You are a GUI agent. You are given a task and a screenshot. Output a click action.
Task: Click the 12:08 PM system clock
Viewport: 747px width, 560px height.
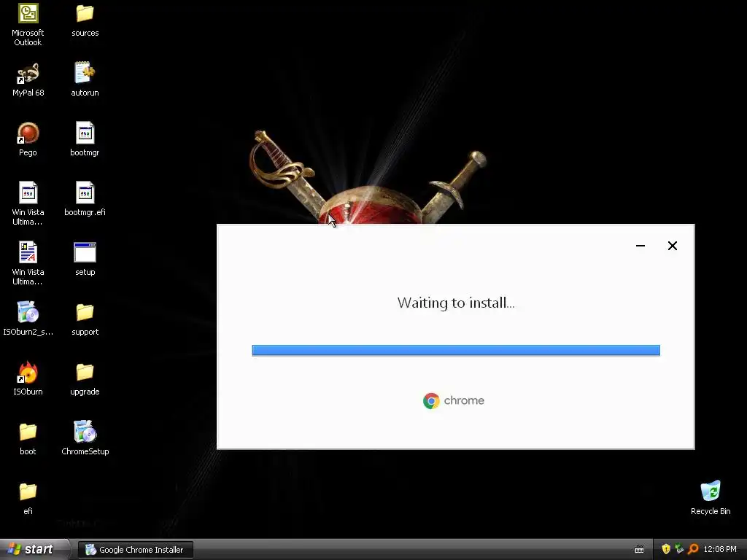(x=720, y=550)
